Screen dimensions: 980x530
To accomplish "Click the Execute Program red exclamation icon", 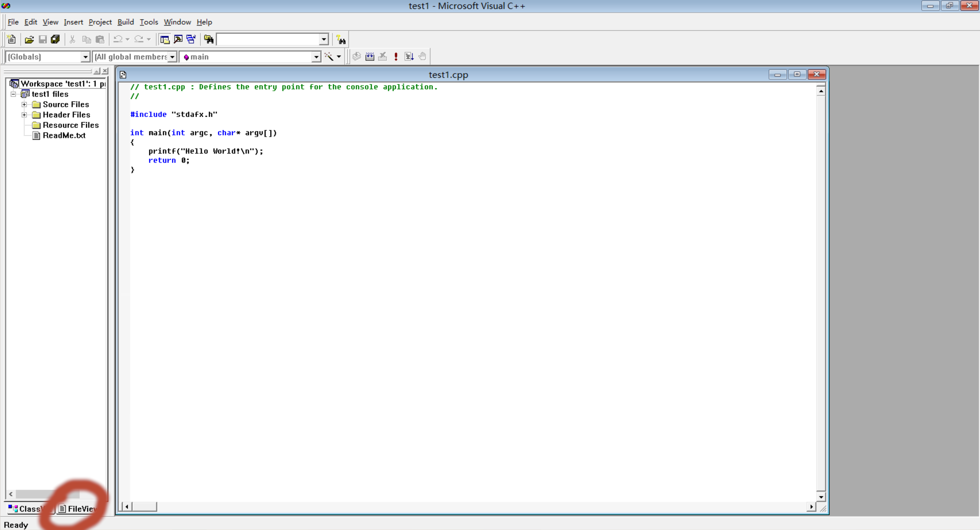I will pyautogui.click(x=396, y=57).
